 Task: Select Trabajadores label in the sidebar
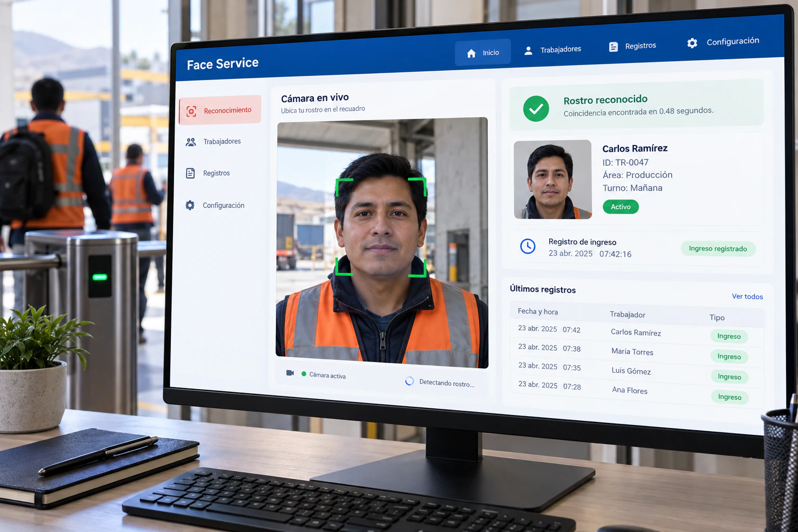pos(222,141)
